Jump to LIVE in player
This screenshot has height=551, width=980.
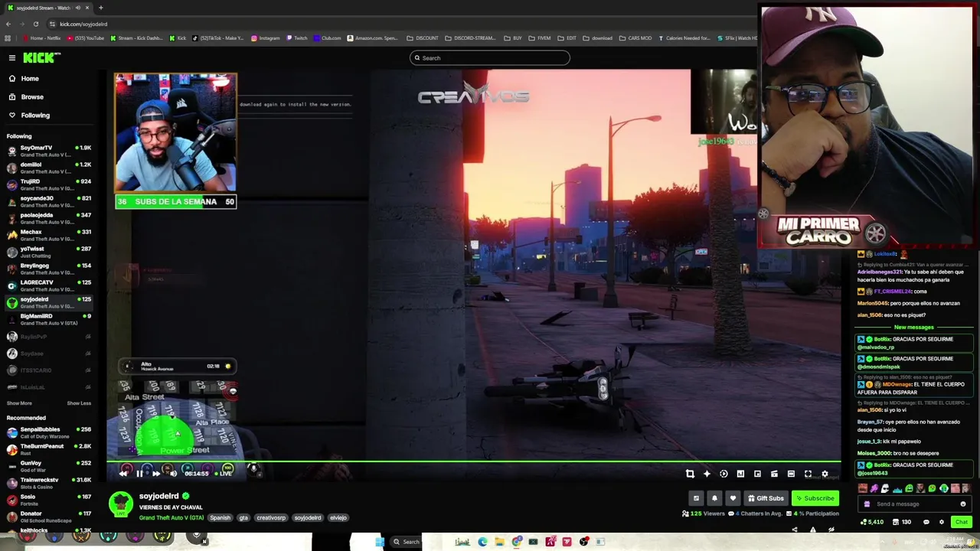(224, 474)
